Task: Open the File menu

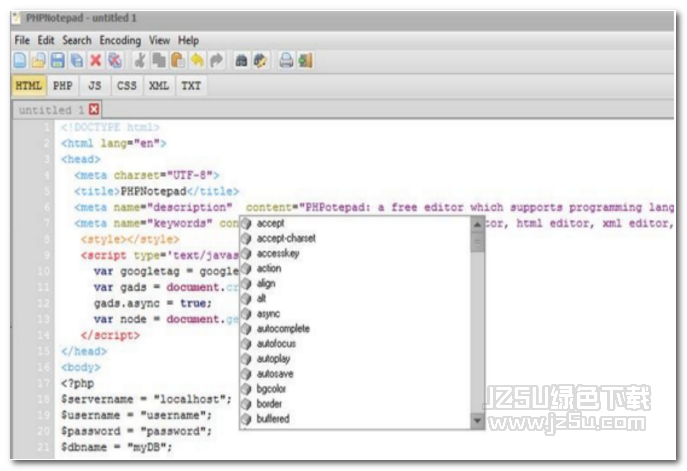Action: [x=22, y=40]
